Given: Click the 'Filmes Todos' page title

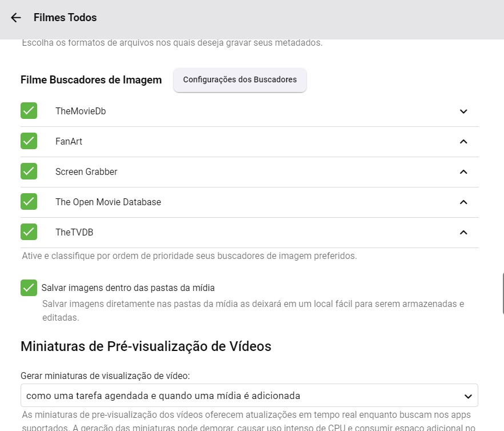Looking at the screenshot, I should click(65, 18).
